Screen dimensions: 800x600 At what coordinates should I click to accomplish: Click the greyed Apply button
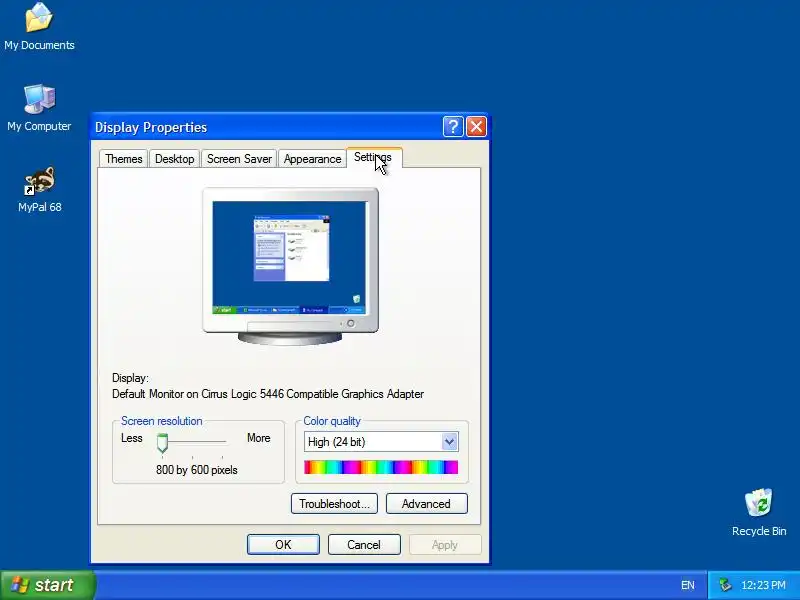[x=445, y=544]
